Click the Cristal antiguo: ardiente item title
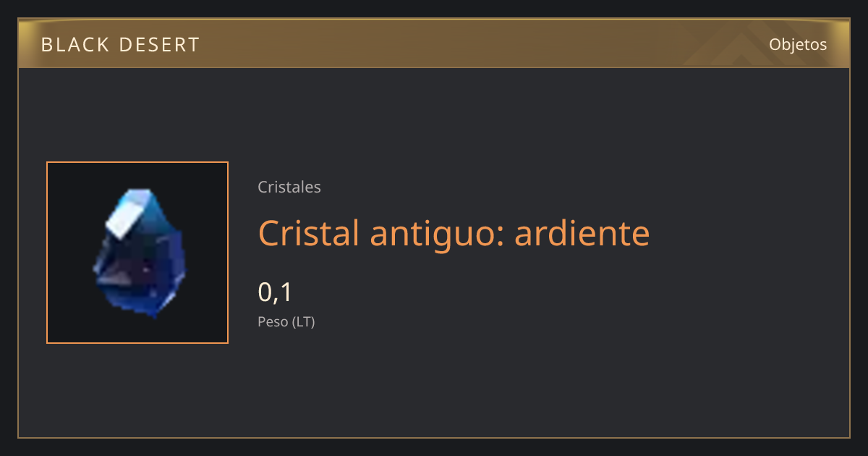This screenshot has width=868, height=456. [x=454, y=233]
